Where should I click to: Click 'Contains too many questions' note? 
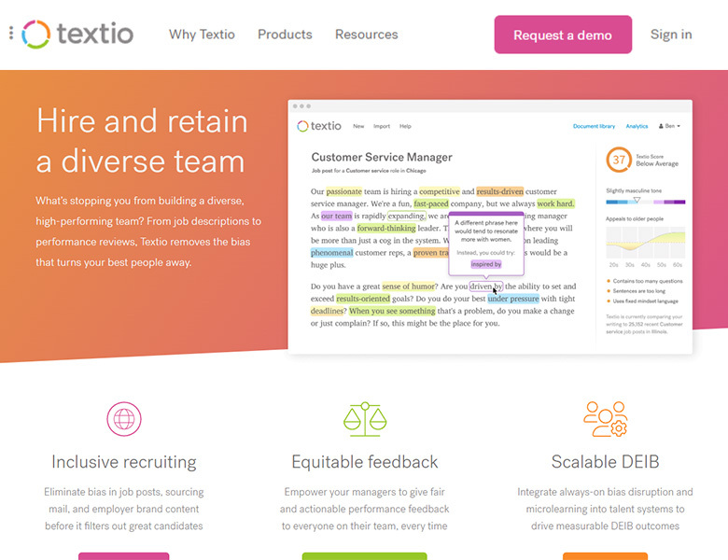point(647,281)
